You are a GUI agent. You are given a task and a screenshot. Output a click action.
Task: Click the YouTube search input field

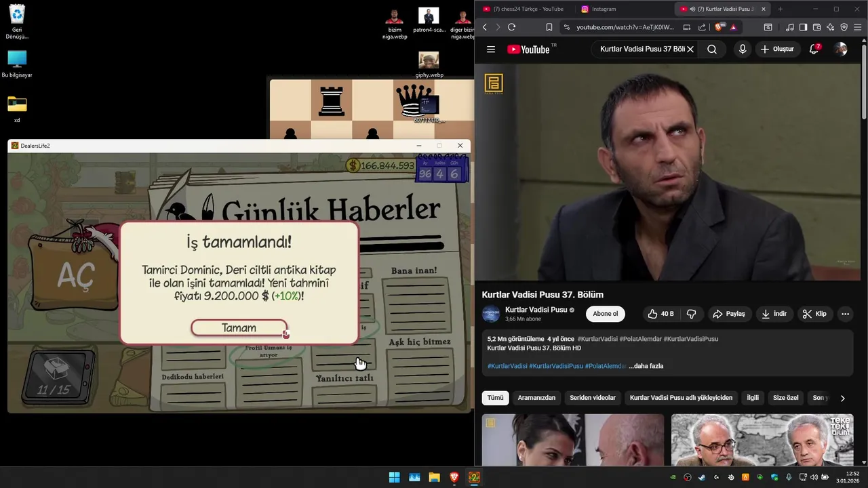[x=642, y=49]
